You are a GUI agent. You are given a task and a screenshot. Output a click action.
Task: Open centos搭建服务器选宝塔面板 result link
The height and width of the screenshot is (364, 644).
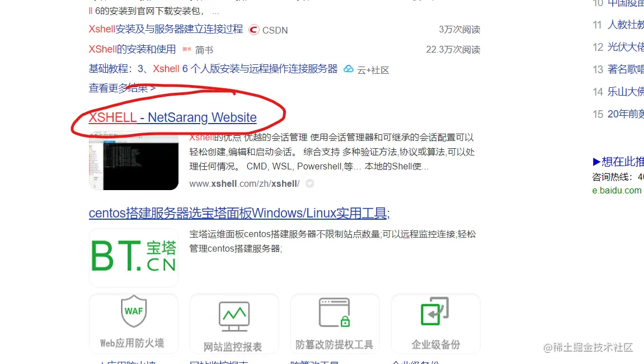click(x=239, y=213)
